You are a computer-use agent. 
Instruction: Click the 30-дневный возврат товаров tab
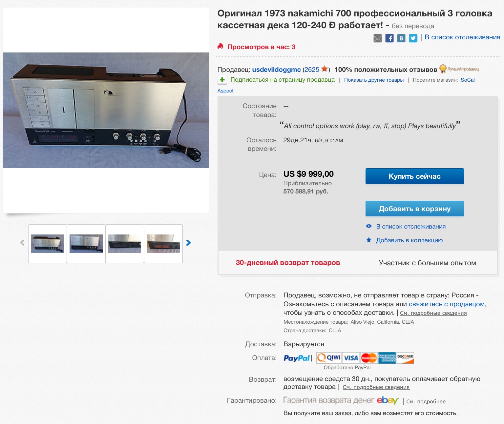click(x=288, y=263)
